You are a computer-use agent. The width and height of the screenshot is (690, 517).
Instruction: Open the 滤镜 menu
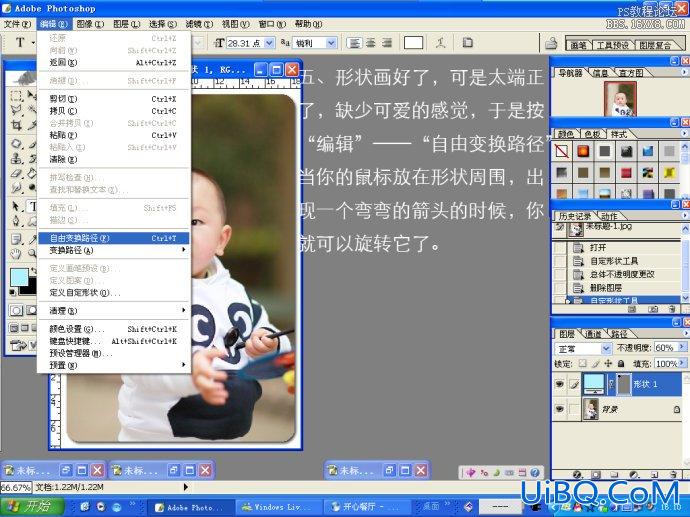199,24
